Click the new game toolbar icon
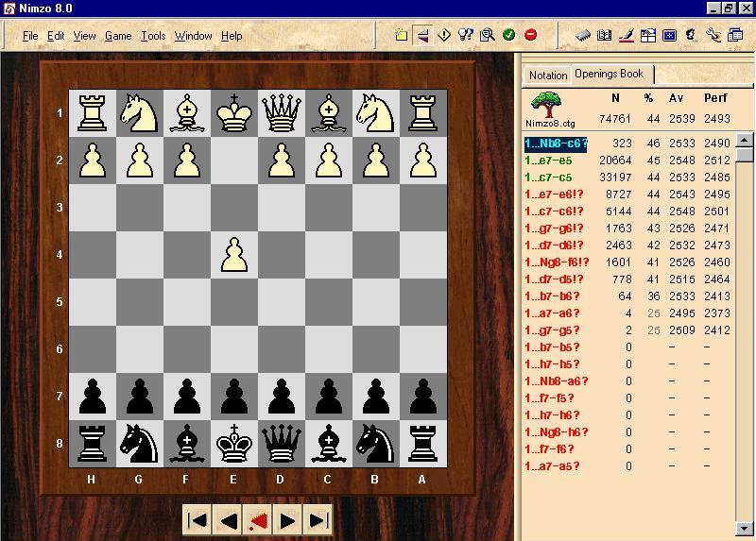This screenshot has width=756, height=541. [402, 36]
